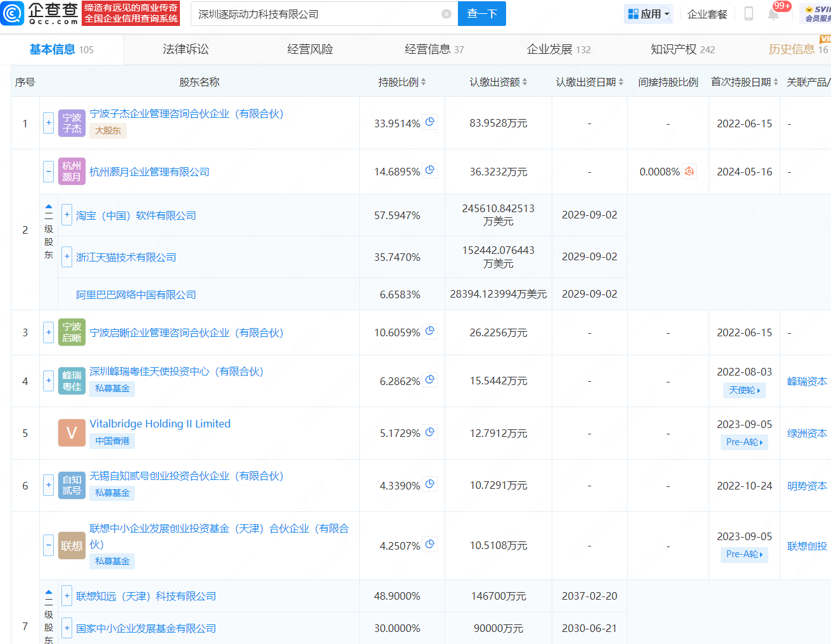Switch to 经营风险 tab
The height and width of the screenshot is (644, 831).
pos(310,49)
